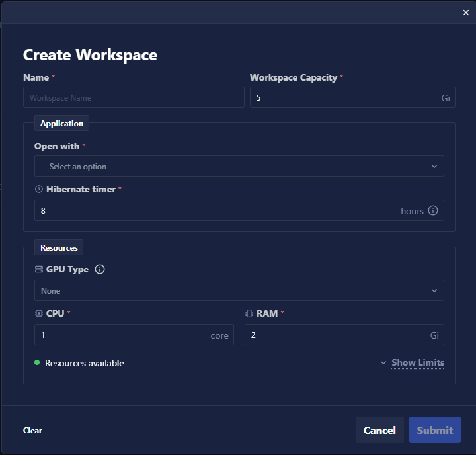Click the RAM memory icon
This screenshot has height=455, width=476.
coord(249,313)
